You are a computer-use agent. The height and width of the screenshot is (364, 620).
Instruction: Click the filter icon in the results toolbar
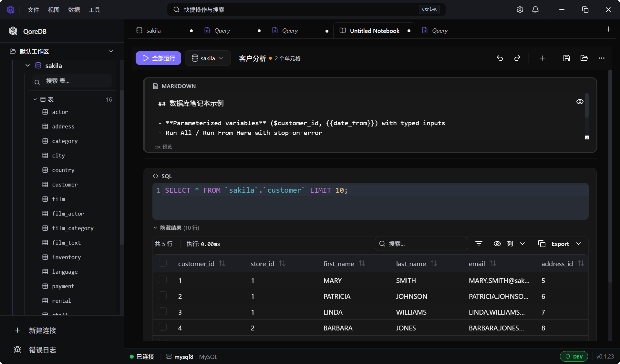(x=479, y=244)
